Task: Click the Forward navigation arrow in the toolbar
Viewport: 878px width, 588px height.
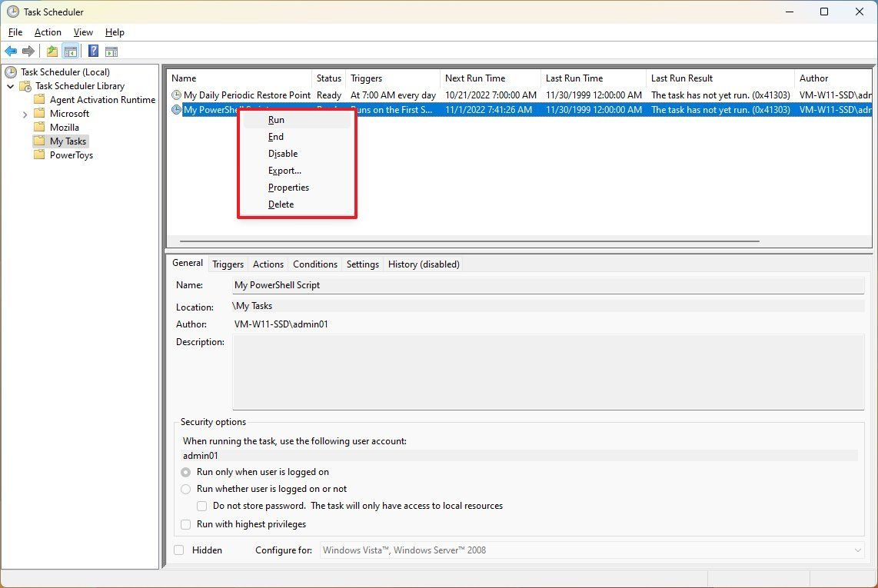Action: [x=29, y=51]
